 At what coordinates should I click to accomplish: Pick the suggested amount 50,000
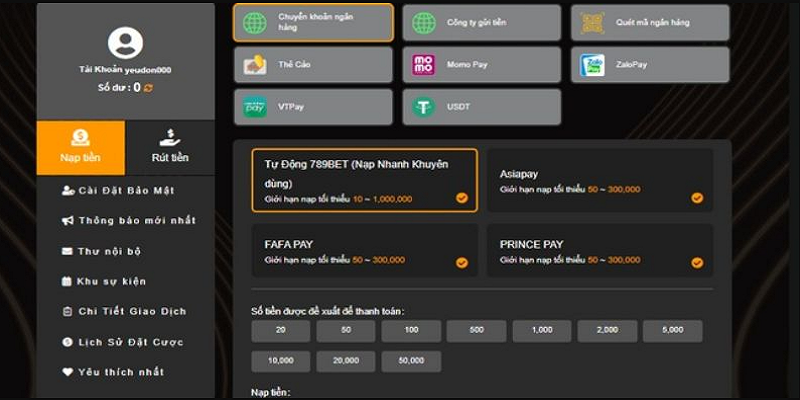[x=411, y=361]
